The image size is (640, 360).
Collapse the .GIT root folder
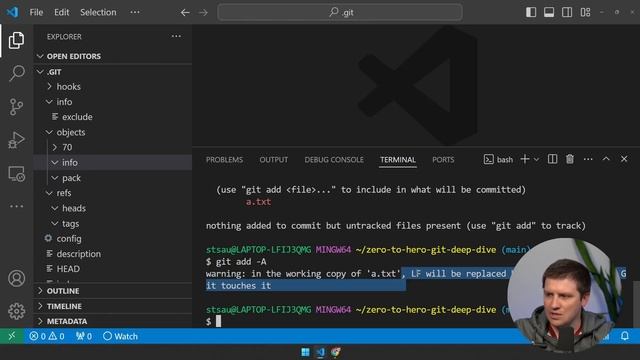point(113,72)
